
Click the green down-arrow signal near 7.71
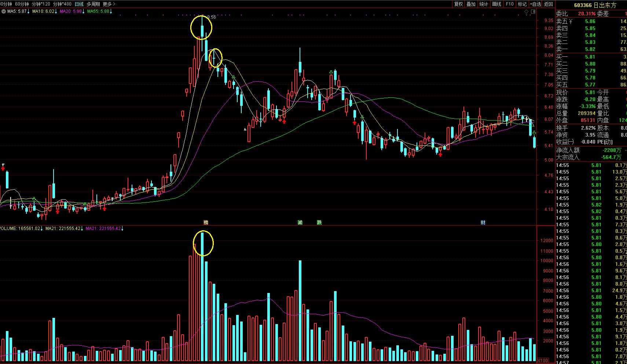pyautogui.click(x=331, y=73)
